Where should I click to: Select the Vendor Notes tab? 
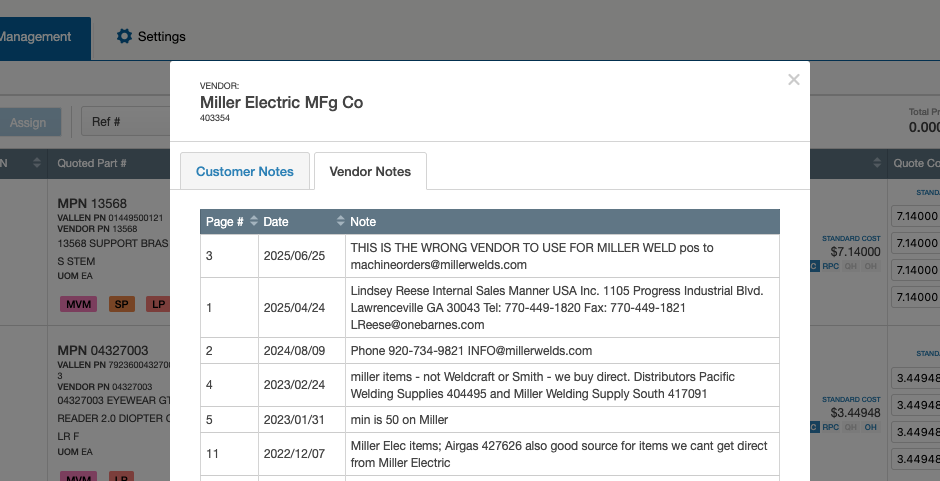[370, 171]
